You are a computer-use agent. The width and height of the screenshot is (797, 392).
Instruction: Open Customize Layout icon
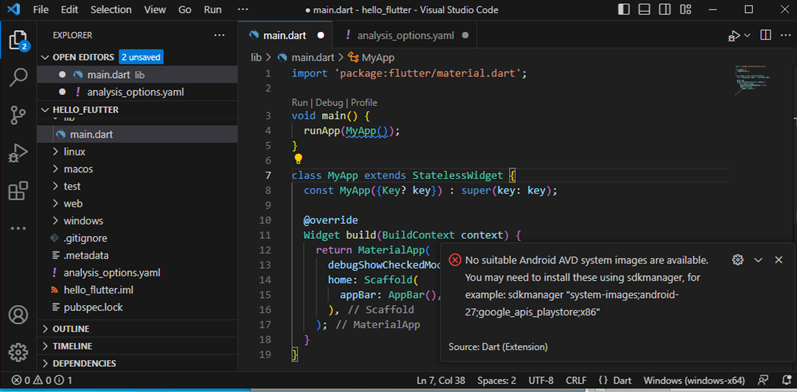[x=685, y=10]
